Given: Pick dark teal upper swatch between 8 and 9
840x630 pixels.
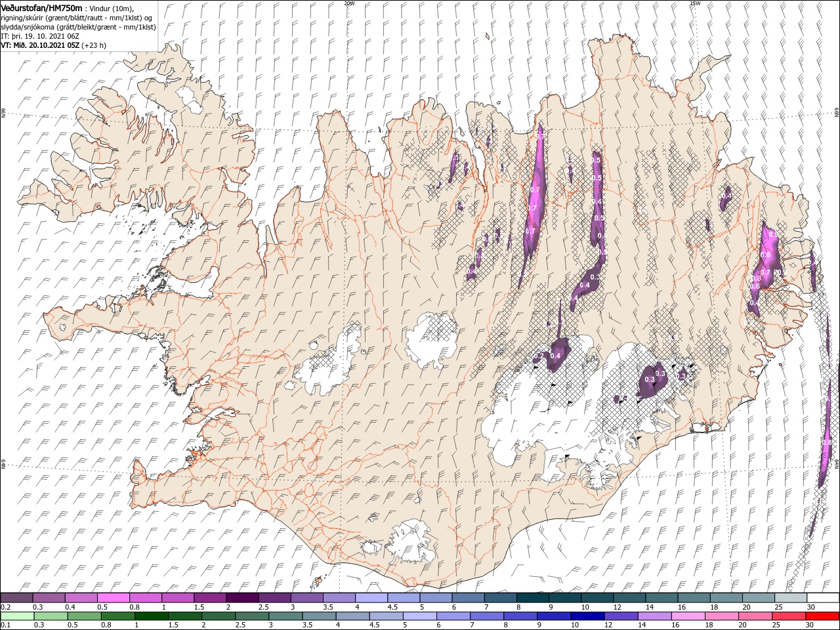Looking at the screenshot, I should click(533, 598).
